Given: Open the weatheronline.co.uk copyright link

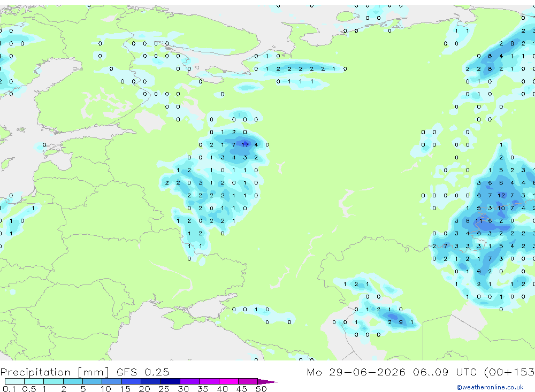Looking at the screenshot, I should click(x=490, y=387).
